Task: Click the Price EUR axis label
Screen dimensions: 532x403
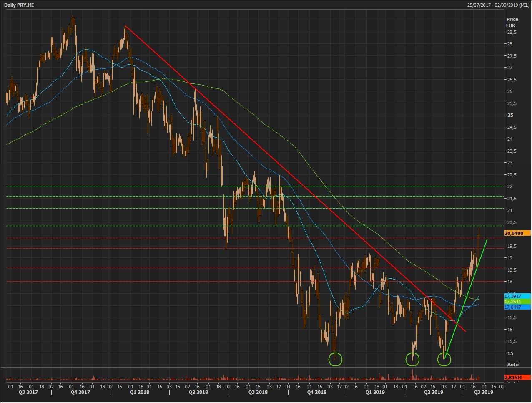Action: (x=512, y=22)
